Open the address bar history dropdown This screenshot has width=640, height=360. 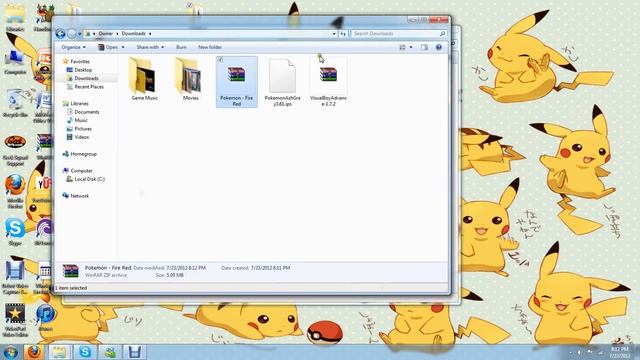[x=334, y=33]
